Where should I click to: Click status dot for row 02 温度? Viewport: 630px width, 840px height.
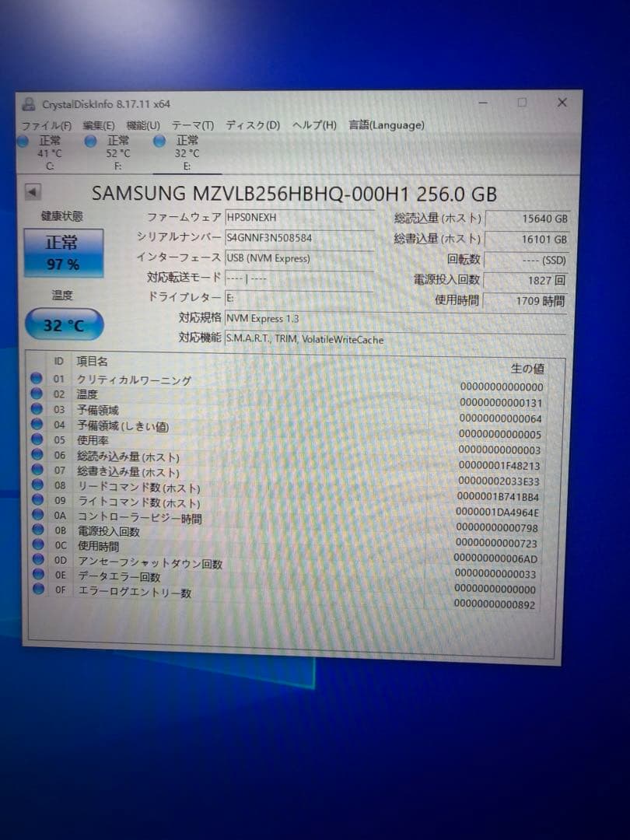pyautogui.click(x=37, y=394)
